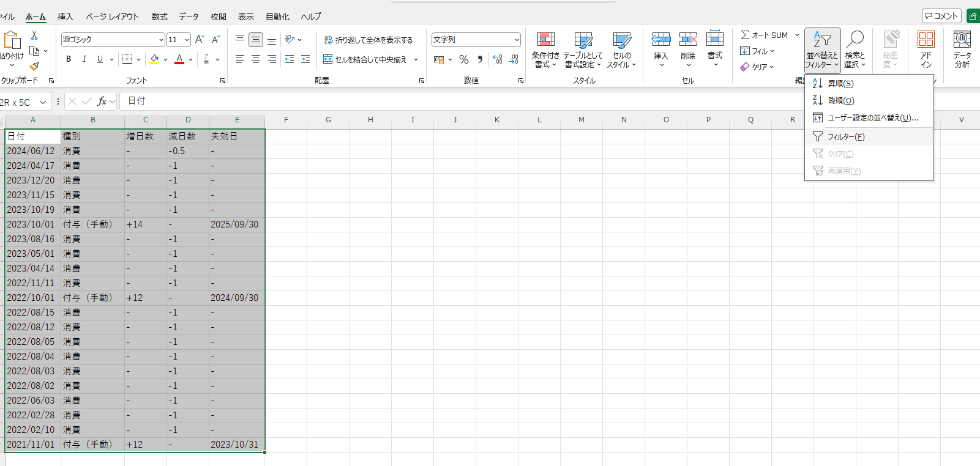Click the Insert cells (挿入) icon
This screenshot has height=466, width=980.
pos(661,40)
